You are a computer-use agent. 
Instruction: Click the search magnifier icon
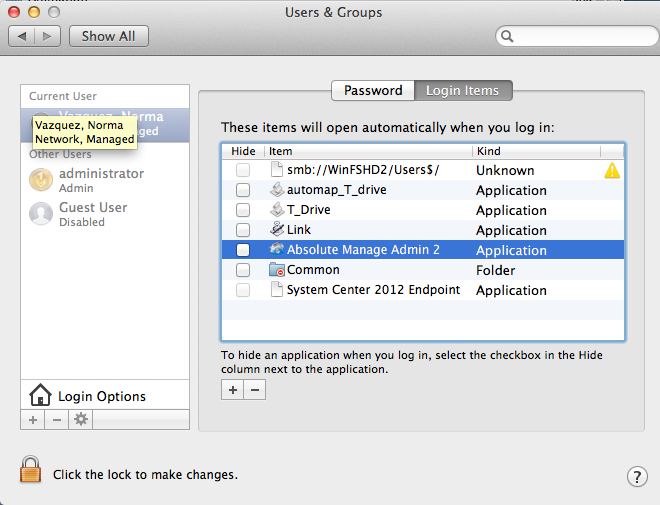[507, 37]
